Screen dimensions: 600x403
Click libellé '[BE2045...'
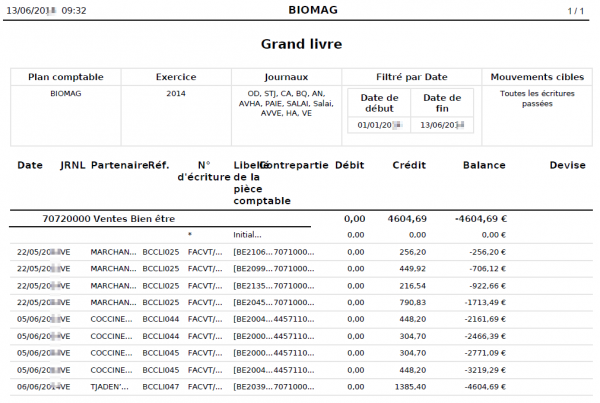coord(253,302)
